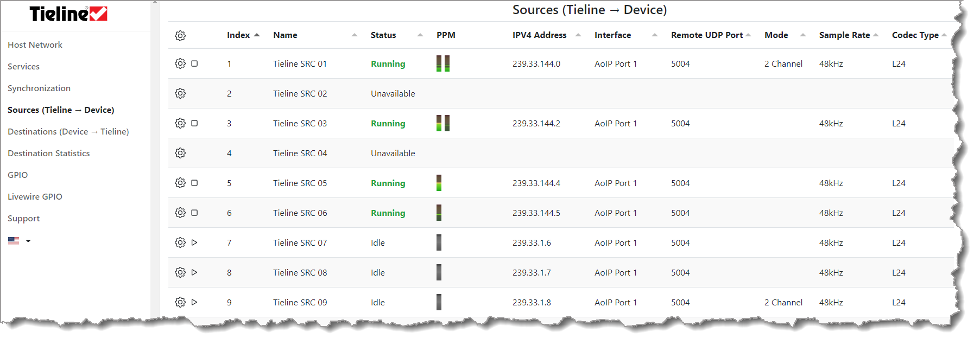Open the Livewire GPIO section
Image resolution: width=980 pixels, height=345 pixels.
(x=35, y=197)
